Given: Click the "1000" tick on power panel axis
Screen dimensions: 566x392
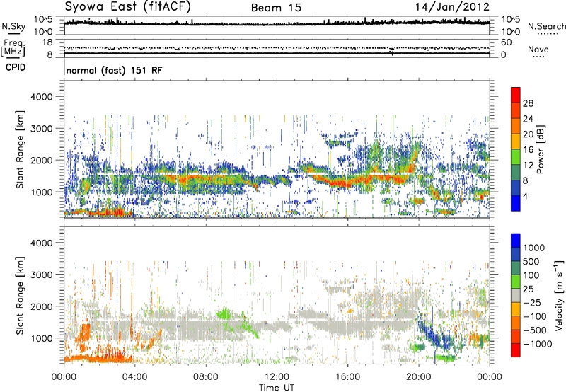Looking at the screenshot, I should click(x=41, y=192).
